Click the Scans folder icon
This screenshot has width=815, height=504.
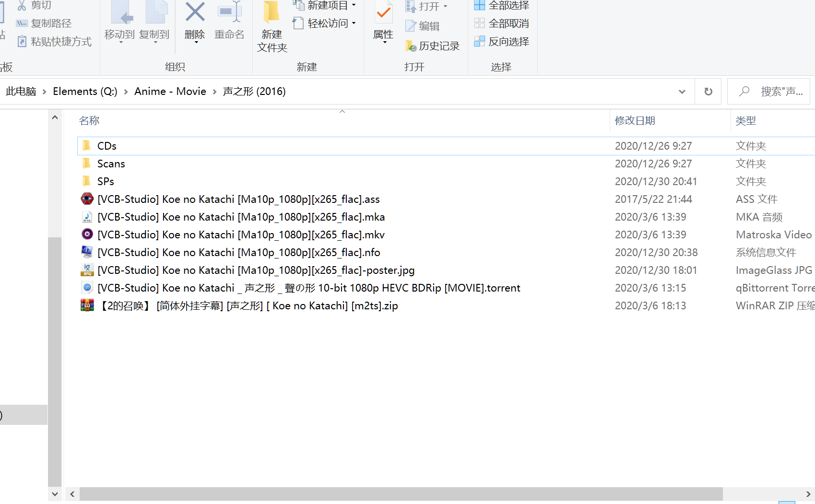coord(87,163)
